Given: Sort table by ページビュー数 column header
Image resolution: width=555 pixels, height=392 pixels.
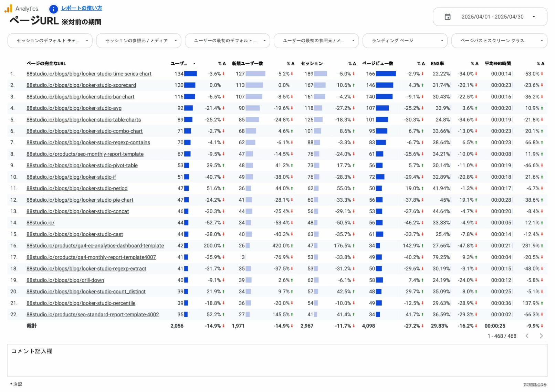Looking at the screenshot, I should pos(377,63).
